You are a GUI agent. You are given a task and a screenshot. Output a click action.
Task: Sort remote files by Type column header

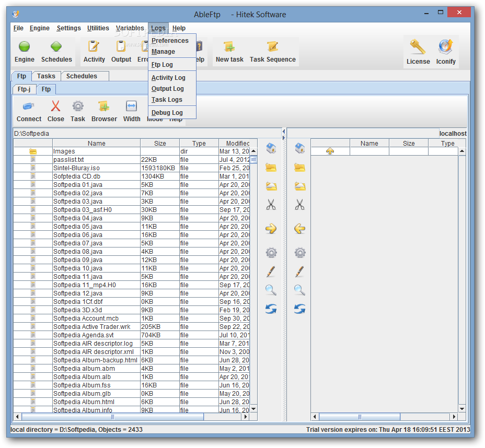pyautogui.click(x=447, y=144)
